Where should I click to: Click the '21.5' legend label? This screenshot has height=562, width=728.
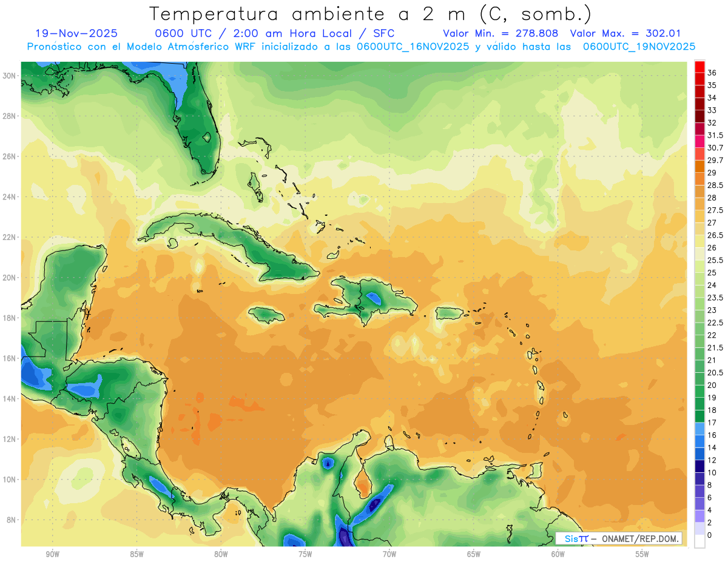tap(715, 347)
